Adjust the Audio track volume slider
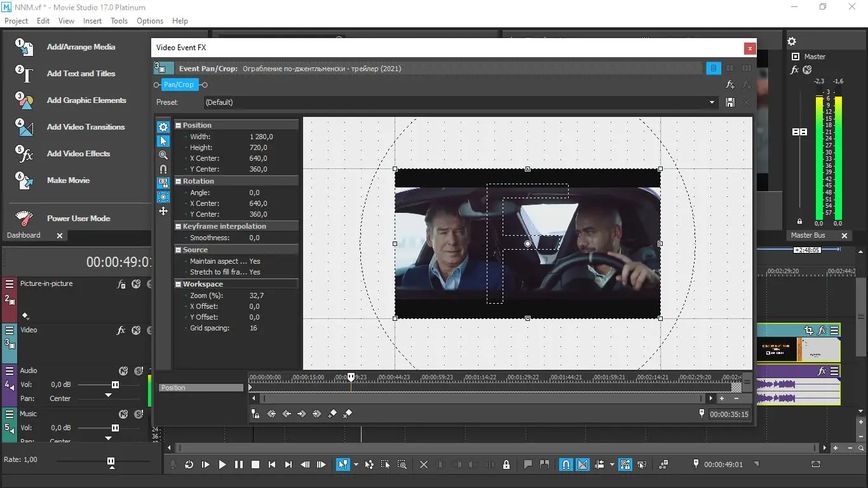 (115, 384)
